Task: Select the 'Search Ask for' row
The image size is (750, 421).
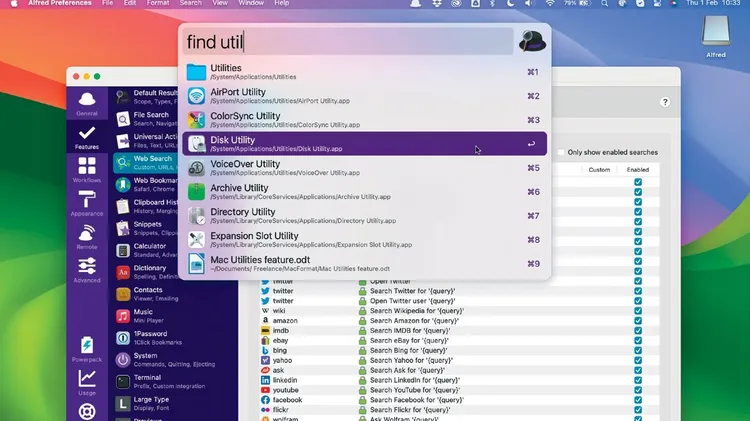Action: [x=459, y=370]
